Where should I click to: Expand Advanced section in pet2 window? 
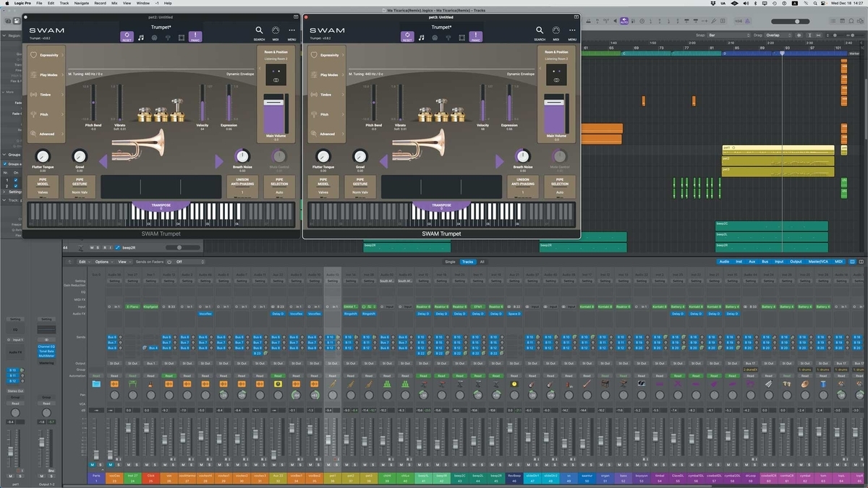click(x=46, y=134)
